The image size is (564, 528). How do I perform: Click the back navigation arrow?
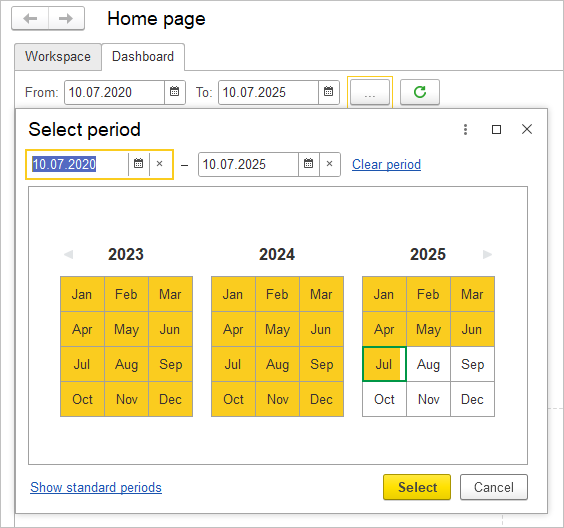[30, 18]
